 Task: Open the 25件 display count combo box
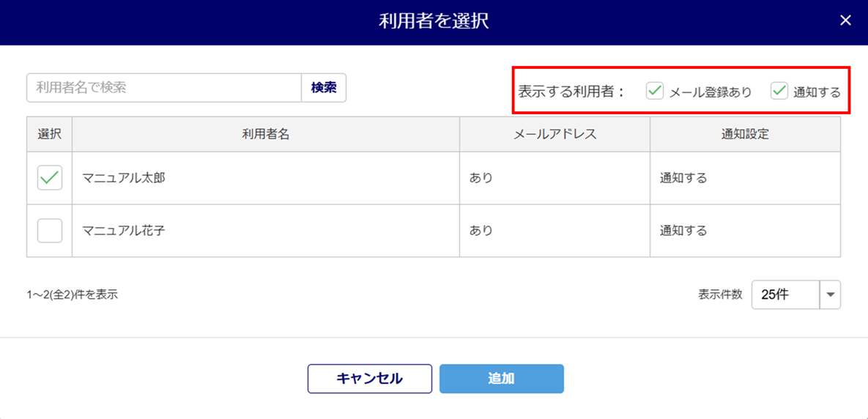785,295
